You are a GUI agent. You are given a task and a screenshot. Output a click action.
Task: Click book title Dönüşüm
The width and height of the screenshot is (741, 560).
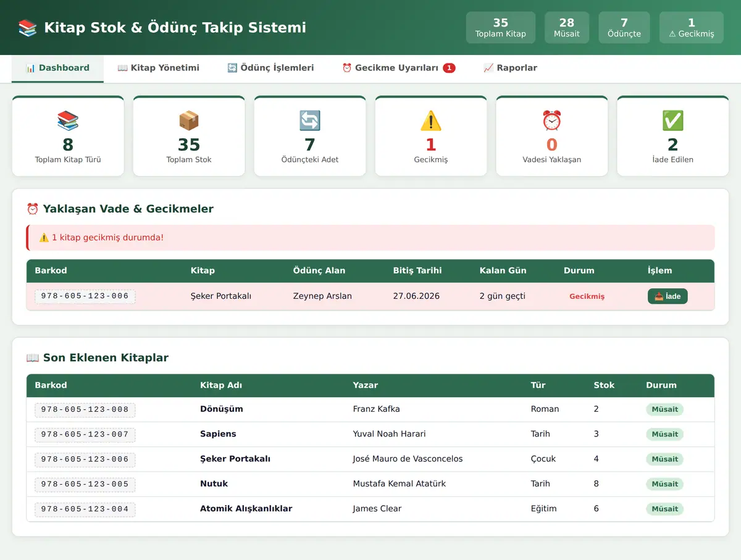coord(222,409)
